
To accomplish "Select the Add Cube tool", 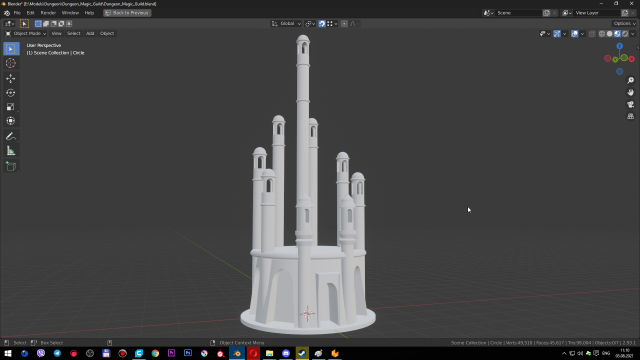I will pyautogui.click(x=11, y=166).
